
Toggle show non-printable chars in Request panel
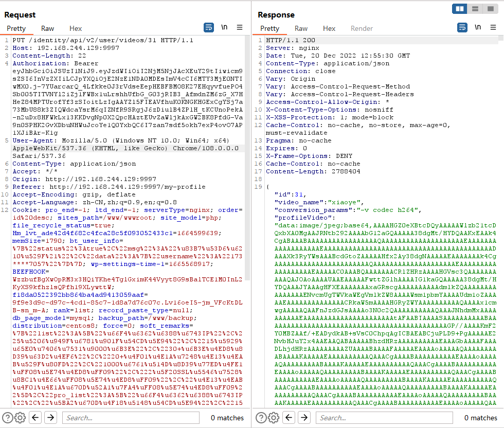click(224, 28)
